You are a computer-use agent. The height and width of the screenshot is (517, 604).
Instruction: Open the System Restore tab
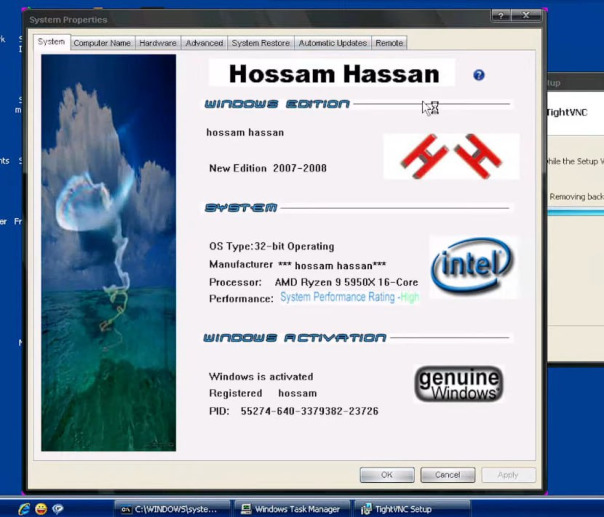[261, 43]
